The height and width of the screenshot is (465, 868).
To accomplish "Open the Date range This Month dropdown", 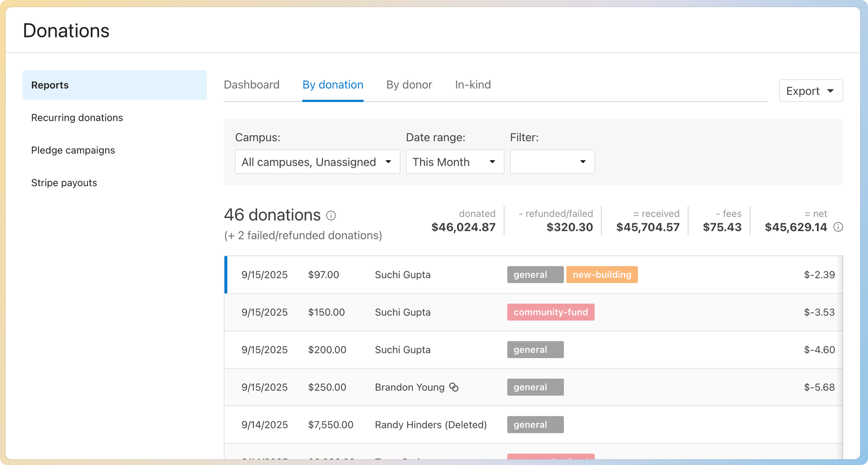I will point(454,162).
